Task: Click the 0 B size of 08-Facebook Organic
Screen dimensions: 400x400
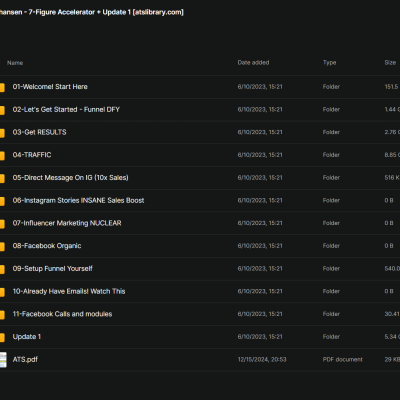Action: coord(389,246)
